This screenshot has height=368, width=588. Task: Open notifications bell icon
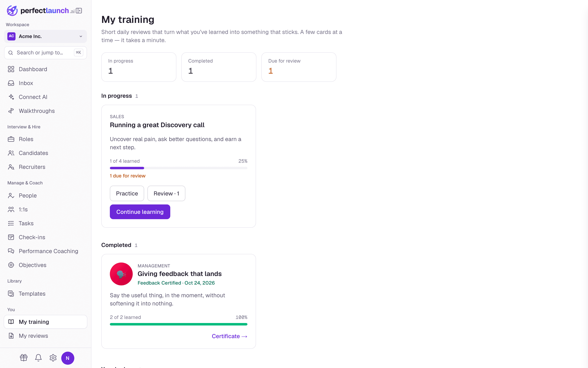38,358
